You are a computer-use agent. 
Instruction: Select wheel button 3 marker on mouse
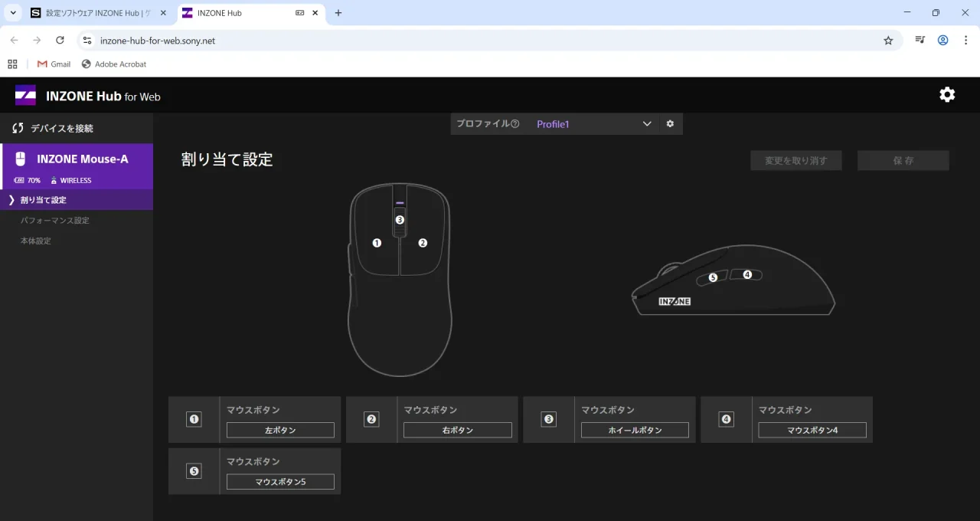coord(400,220)
